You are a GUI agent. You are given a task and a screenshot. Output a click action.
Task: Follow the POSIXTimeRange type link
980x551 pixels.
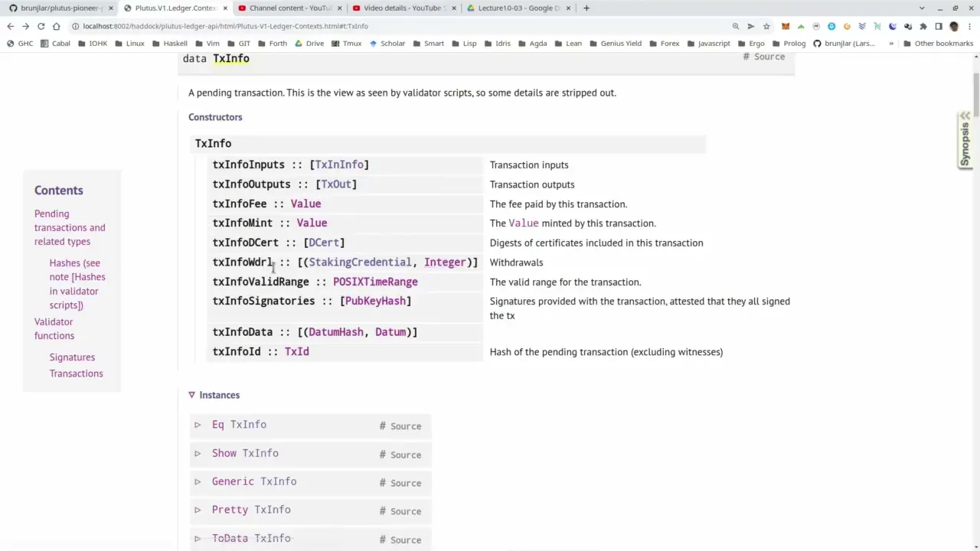[375, 282]
